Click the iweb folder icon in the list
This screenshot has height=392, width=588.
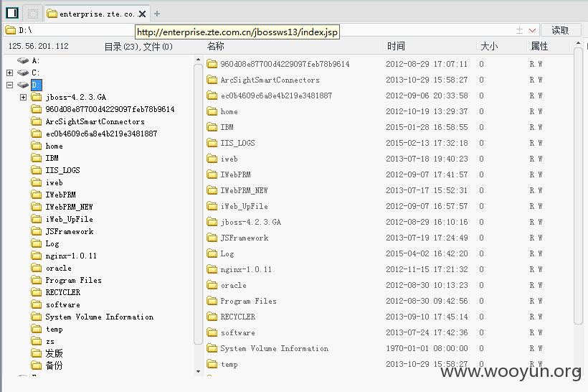click(x=212, y=159)
